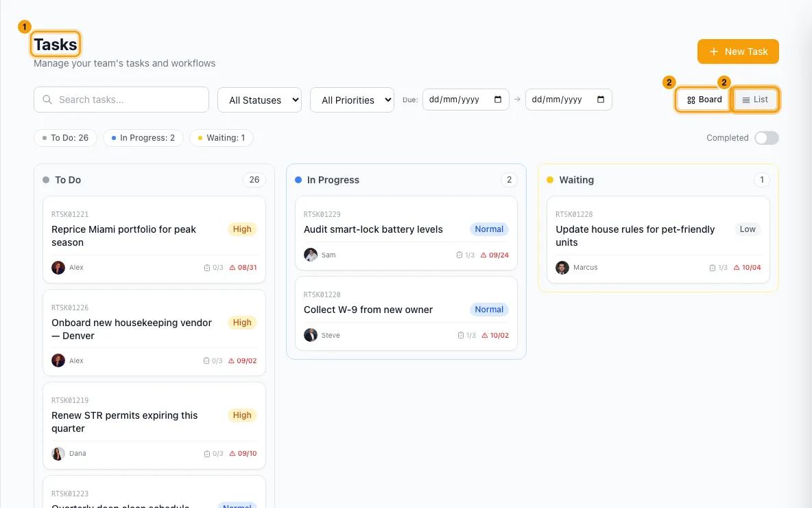Click Dana avatar on Renew STR permits card
Viewport: 812px width, 508px height.
coord(58,454)
